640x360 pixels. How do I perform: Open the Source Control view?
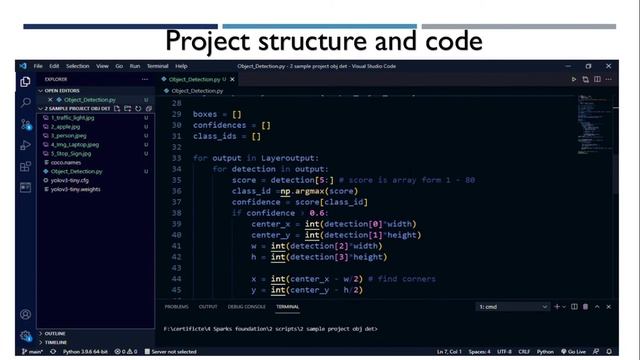click(26, 124)
